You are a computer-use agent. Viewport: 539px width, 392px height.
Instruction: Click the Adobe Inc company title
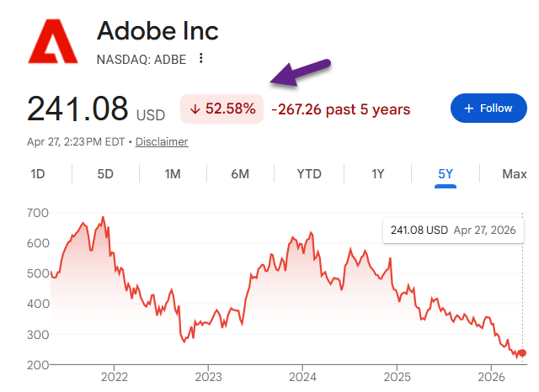pos(157,31)
